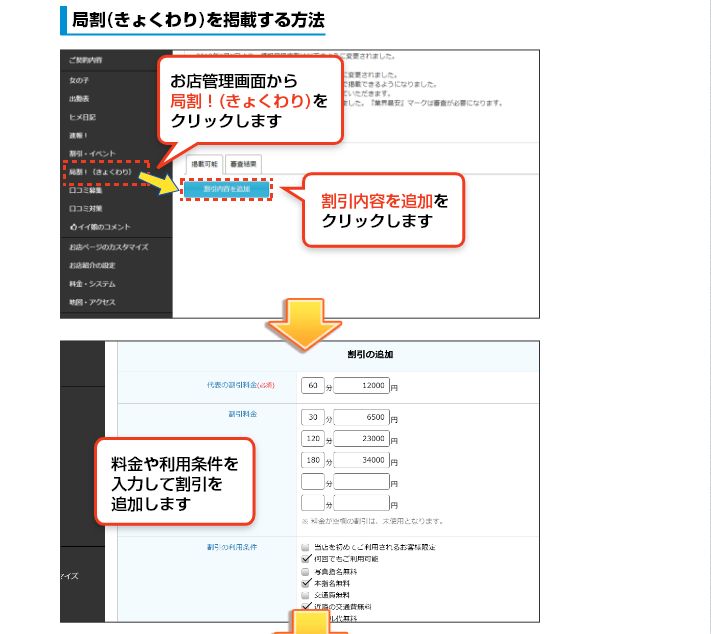The image size is (711, 634).
Task: Select 局割！(きょくわり) in the sidebar
Action: click(x=100, y=172)
